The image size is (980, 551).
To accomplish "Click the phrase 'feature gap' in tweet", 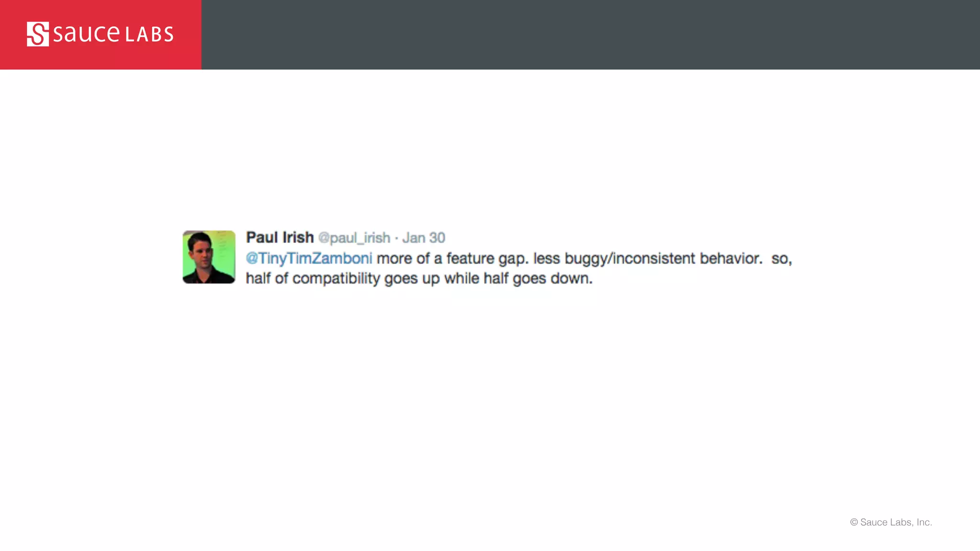I will point(488,259).
